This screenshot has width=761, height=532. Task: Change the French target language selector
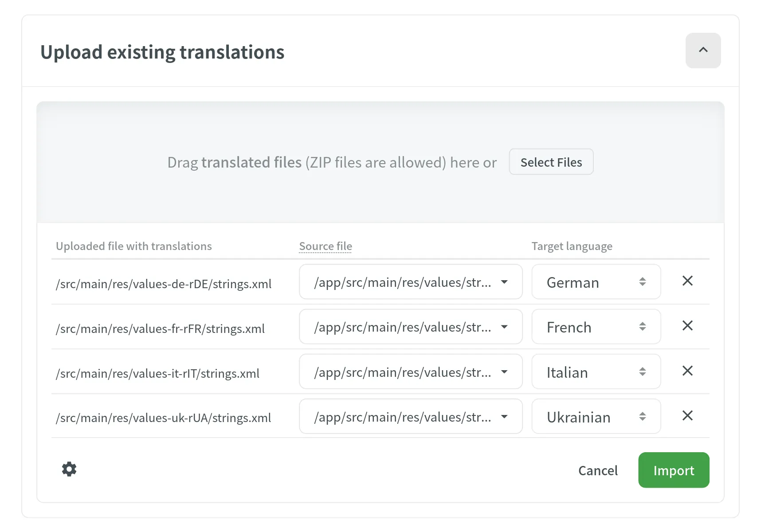(596, 327)
